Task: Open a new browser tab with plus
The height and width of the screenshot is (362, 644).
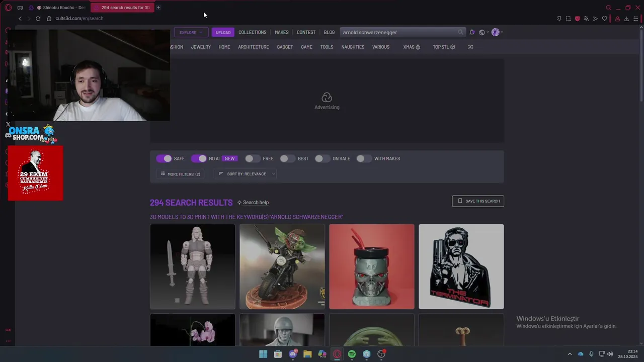Action: (x=158, y=8)
